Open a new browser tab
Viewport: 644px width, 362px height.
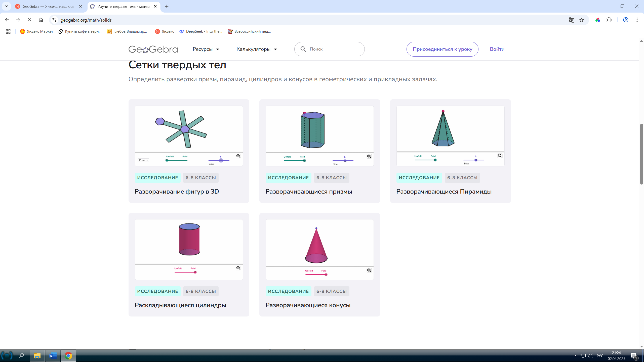point(167,7)
